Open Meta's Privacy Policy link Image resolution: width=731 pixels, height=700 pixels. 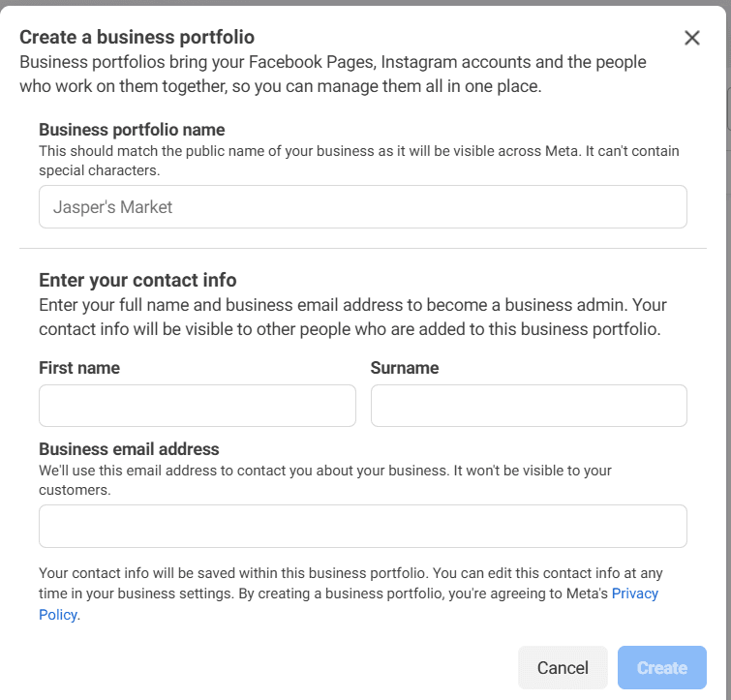(x=634, y=593)
